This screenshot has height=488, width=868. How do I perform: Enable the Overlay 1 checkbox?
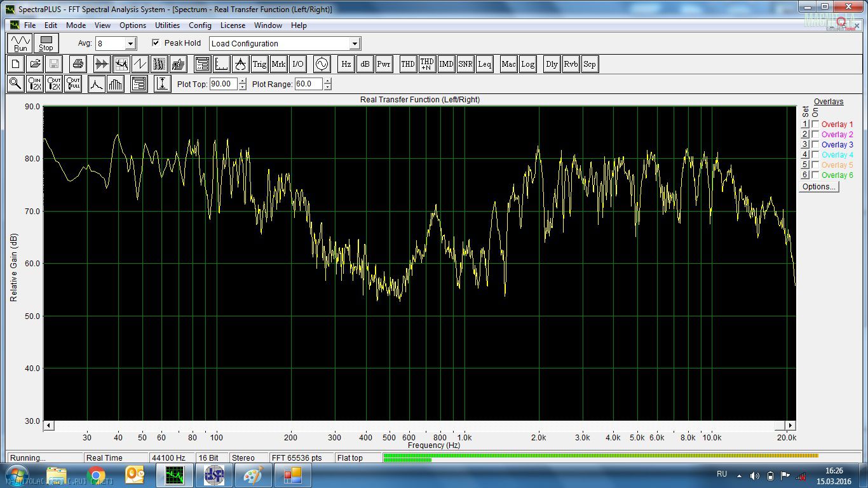coord(816,125)
